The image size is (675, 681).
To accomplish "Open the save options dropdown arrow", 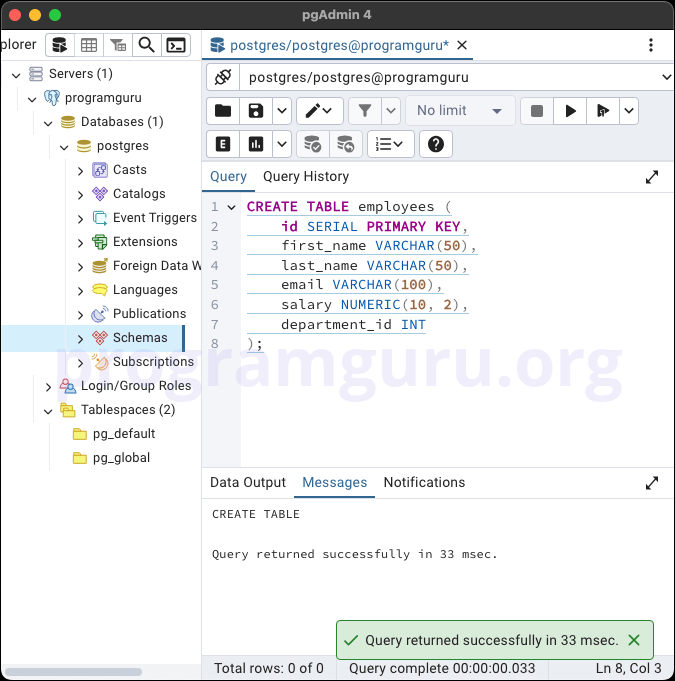I will [x=282, y=111].
